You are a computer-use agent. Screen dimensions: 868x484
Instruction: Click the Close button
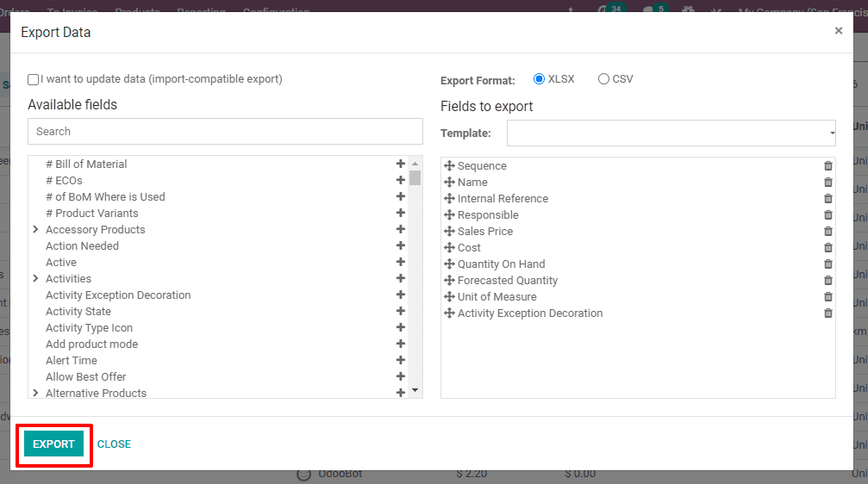114,444
